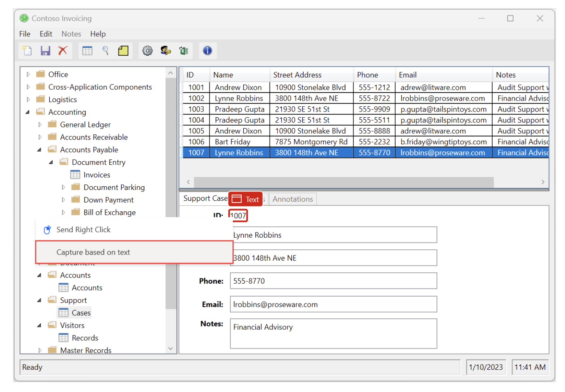Screen dimensions: 565x392
Task: Click the Save floppy disk icon
Action: [x=45, y=51]
